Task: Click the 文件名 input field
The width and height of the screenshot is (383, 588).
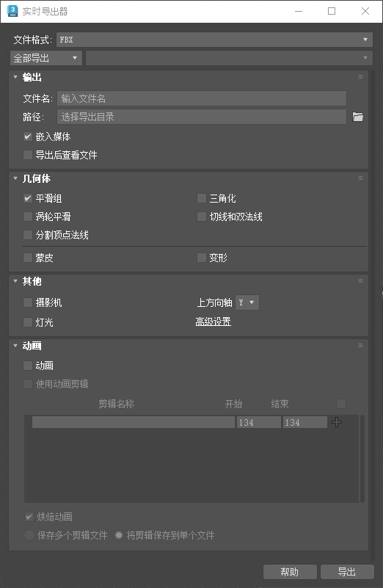Action: pyautogui.click(x=202, y=98)
